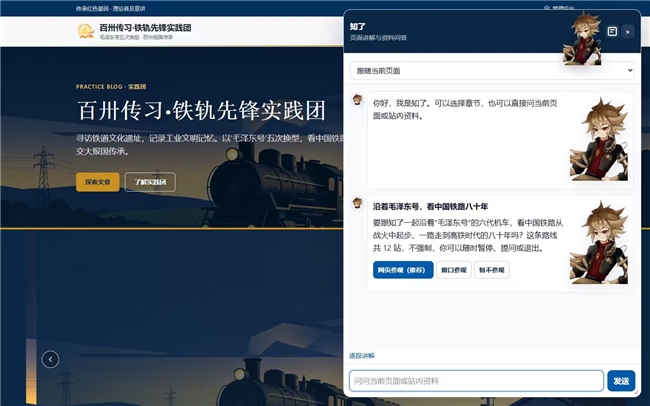Click the 发送 send button

click(x=621, y=381)
